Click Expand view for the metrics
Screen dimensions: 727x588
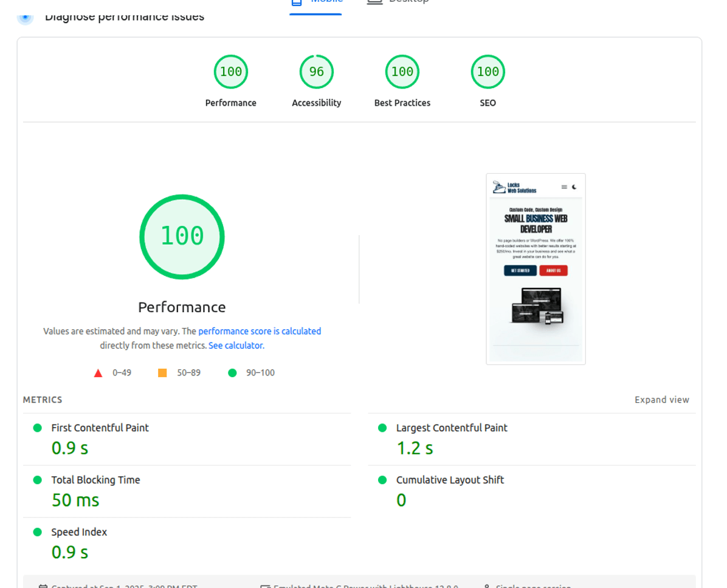tap(662, 399)
